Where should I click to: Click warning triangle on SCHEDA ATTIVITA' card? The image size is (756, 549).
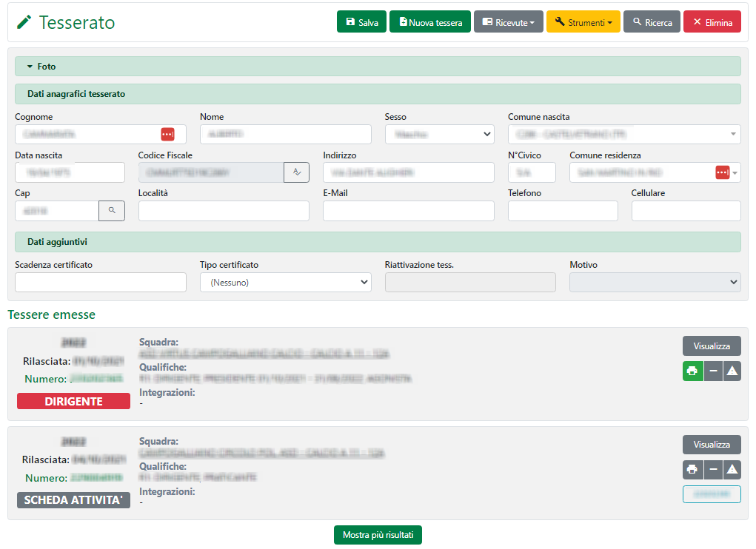[x=732, y=469]
